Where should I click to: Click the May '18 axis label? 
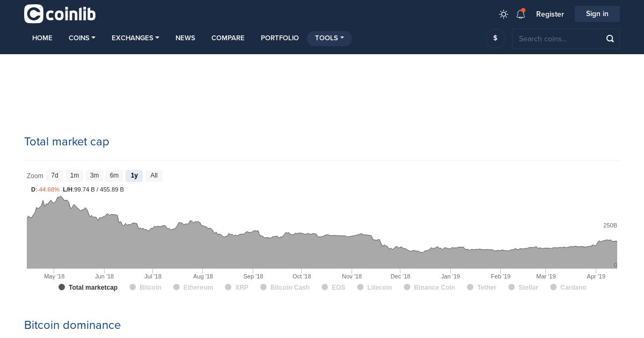click(54, 276)
